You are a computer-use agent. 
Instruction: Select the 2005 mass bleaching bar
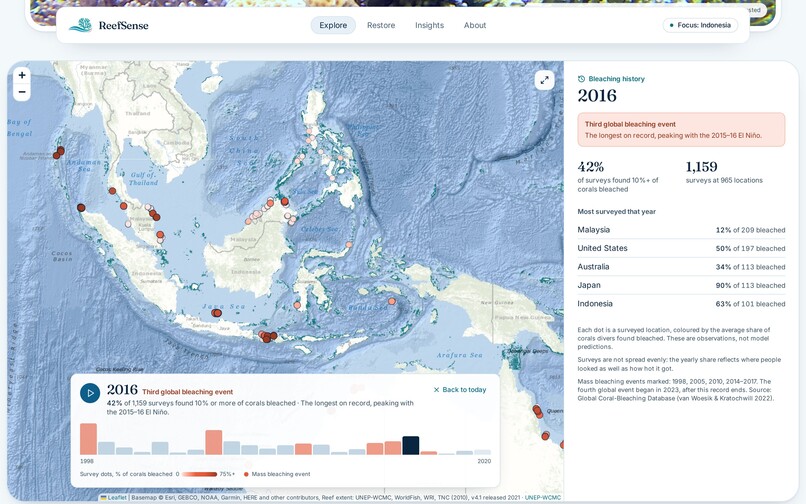tap(214, 442)
